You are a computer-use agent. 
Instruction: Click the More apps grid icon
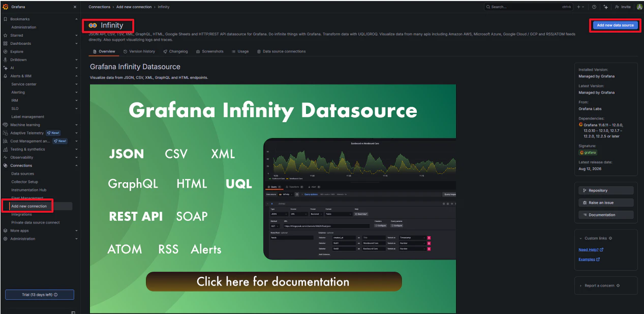point(6,231)
